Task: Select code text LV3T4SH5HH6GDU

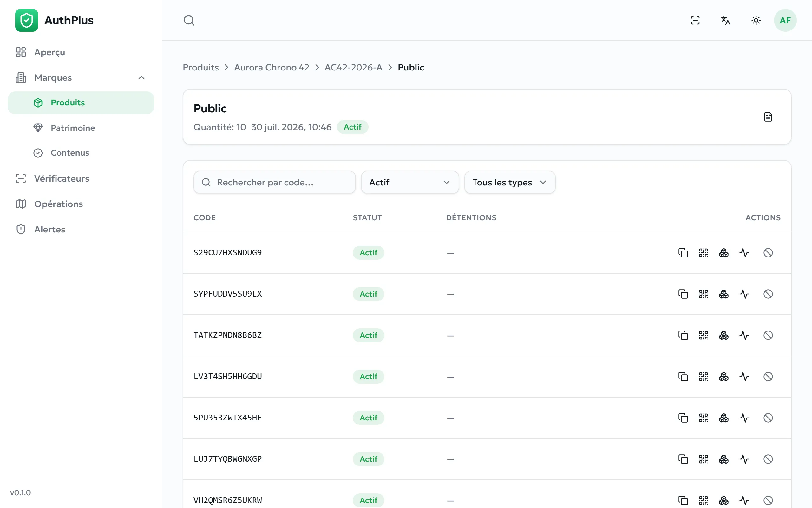Action: click(x=227, y=377)
